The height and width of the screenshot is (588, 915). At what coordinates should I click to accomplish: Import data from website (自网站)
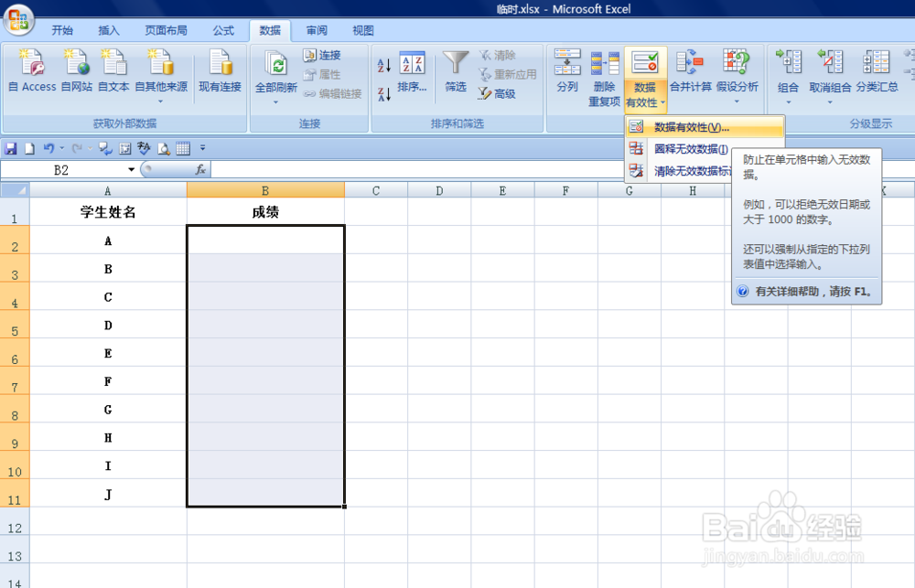coord(77,71)
